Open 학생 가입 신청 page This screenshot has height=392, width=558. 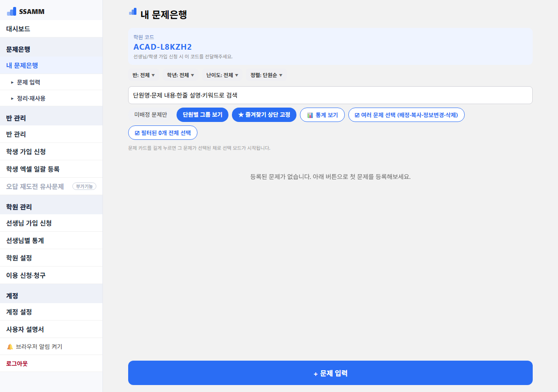pyautogui.click(x=51, y=152)
